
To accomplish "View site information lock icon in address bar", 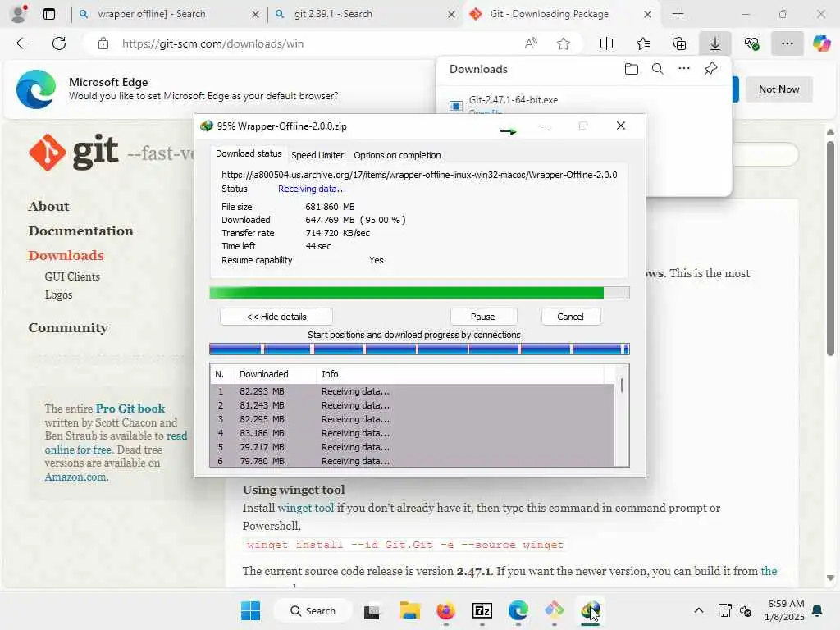I will click(103, 43).
